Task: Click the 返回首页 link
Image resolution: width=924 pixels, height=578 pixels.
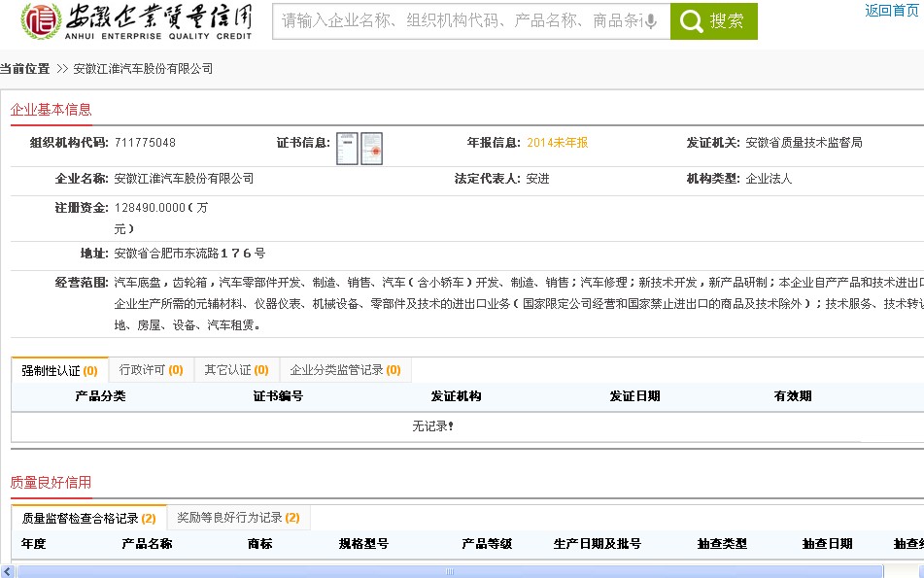Action: pos(891,10)
